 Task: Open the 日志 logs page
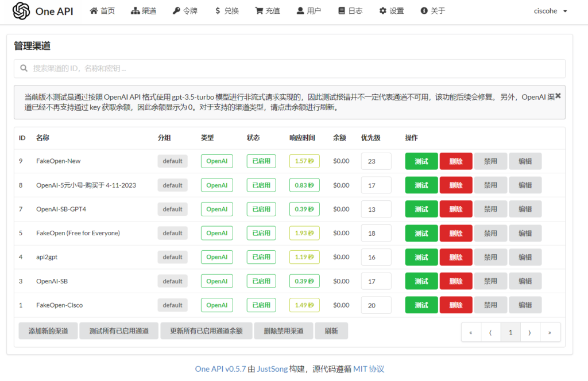(x=350, y=11)
